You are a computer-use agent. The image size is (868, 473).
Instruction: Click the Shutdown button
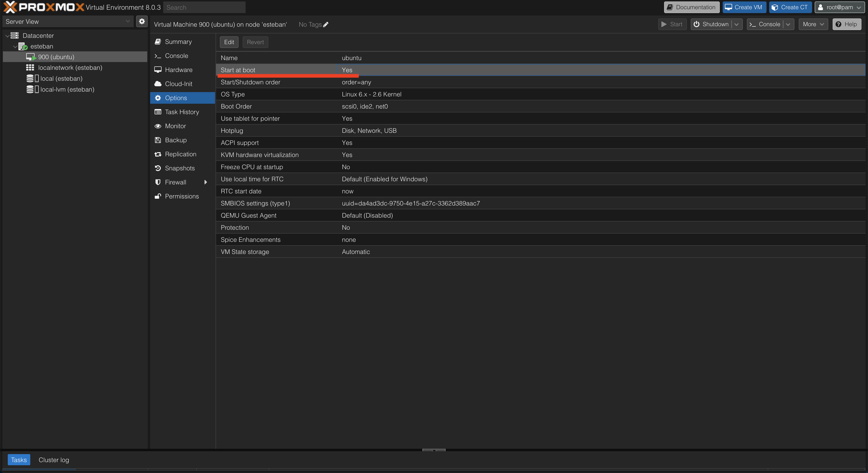711,24
